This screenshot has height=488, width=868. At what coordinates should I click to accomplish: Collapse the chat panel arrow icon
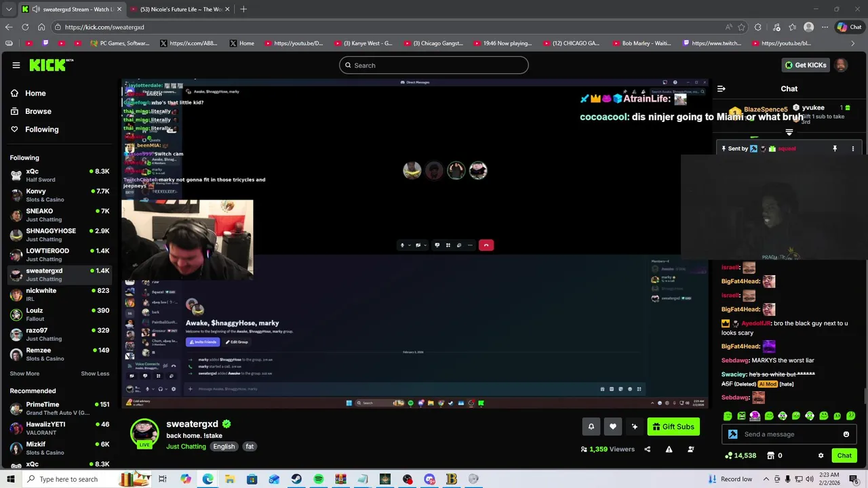click(x=721, y=89)
